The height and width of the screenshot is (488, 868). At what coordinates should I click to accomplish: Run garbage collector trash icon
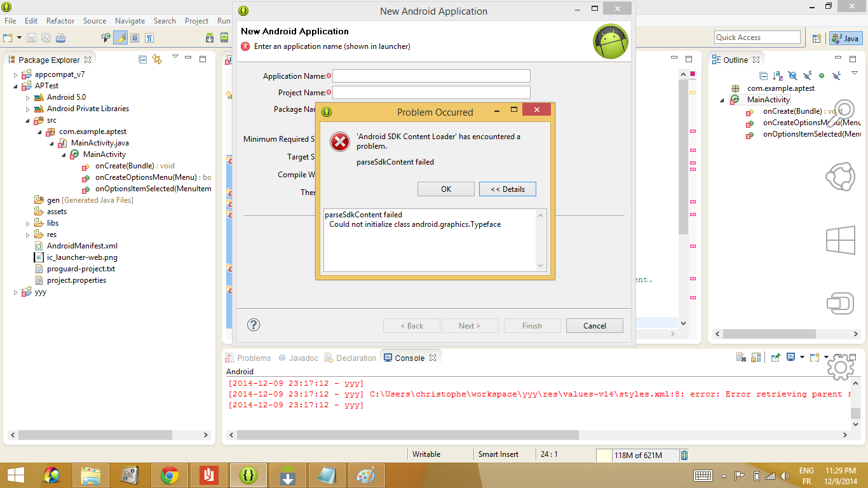pyautogui.click(x=684, y=455)
